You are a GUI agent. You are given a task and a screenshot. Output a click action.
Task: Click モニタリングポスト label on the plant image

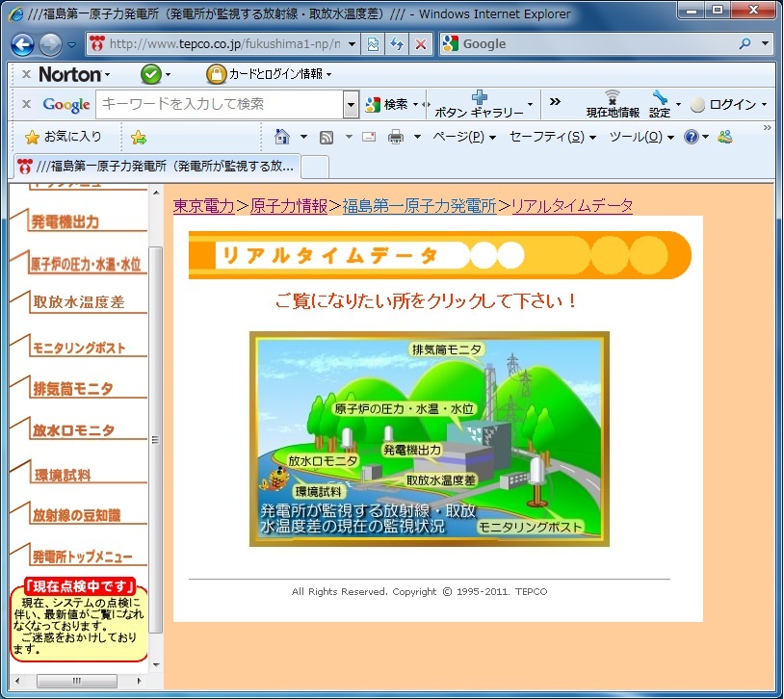click(531, 527)
